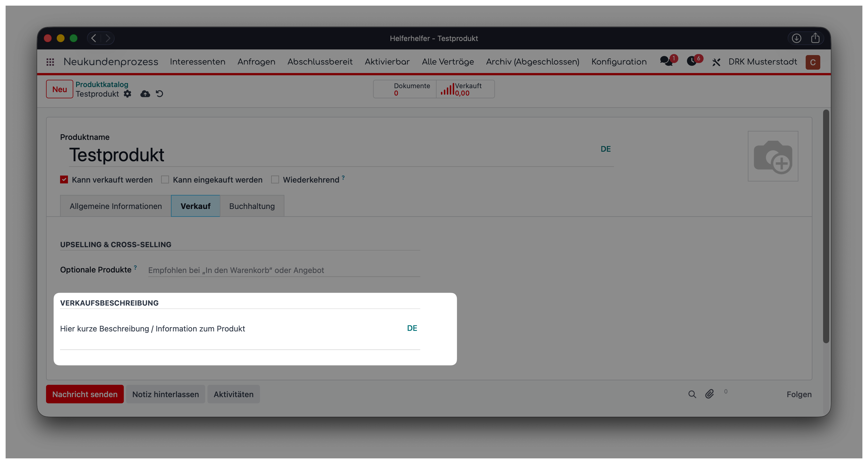Open the Verkauft bar chart stat button
Viewport: 868px width, 464px height.
[465, 89]
